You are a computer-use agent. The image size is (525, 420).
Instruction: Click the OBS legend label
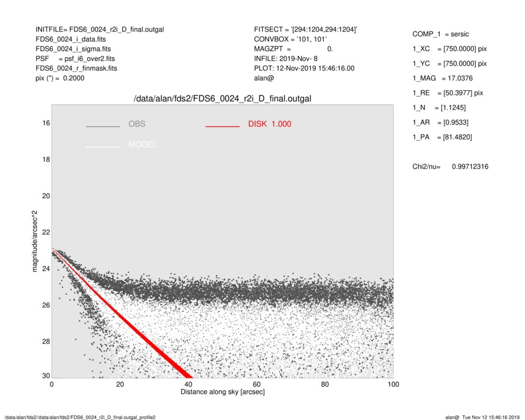click(x=137, y=124)
